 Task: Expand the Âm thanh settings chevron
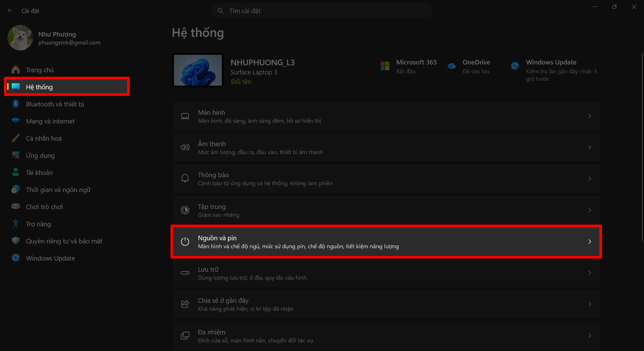590,147
